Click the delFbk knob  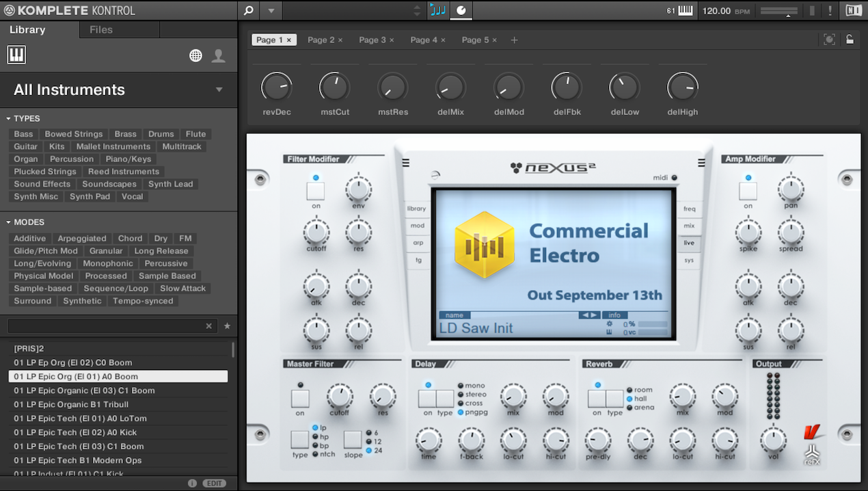[x=567, y=87]
